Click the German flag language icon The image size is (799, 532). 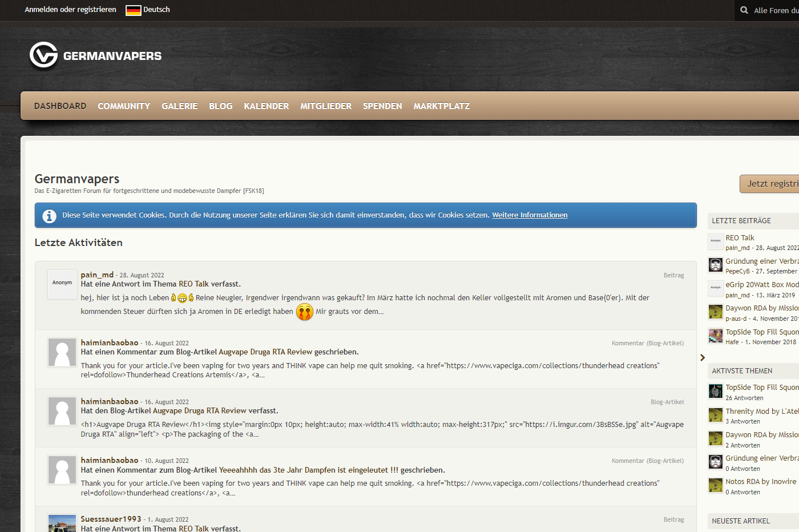click(x=133, y=10)
